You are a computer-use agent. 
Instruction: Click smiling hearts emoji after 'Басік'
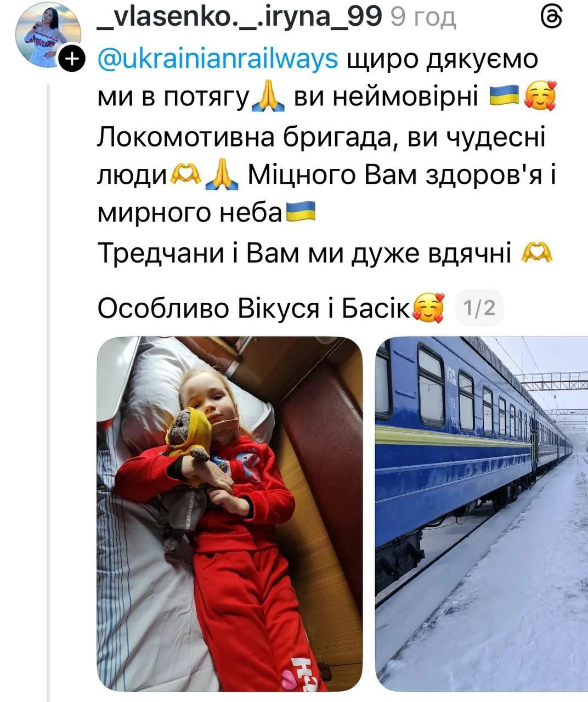(428, 307)
